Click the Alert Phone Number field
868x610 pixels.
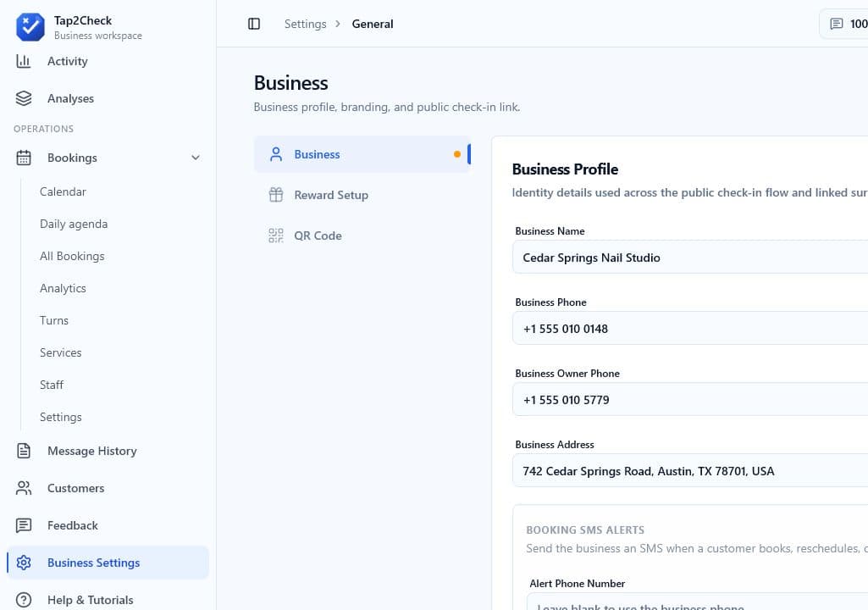(698, 602)
